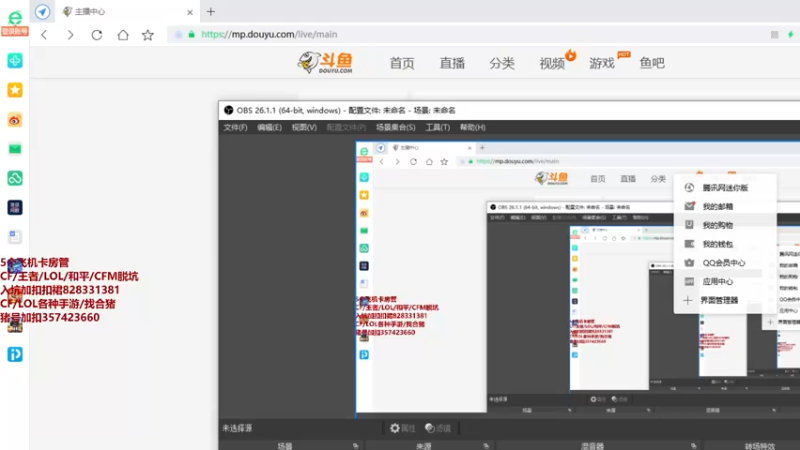The image size is (800, 450).
Task: Click the 场景 dock header
Action: (x=285, y=446)
